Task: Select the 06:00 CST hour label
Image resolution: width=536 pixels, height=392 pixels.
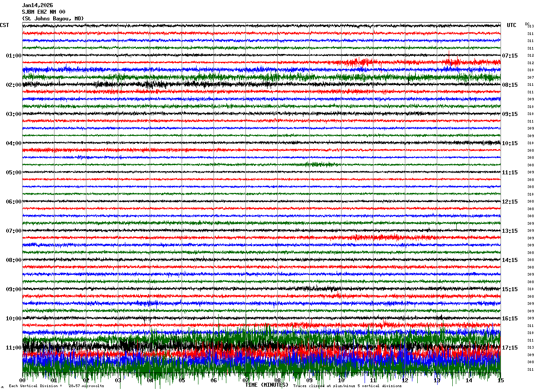Action: (x=13, y=202)
